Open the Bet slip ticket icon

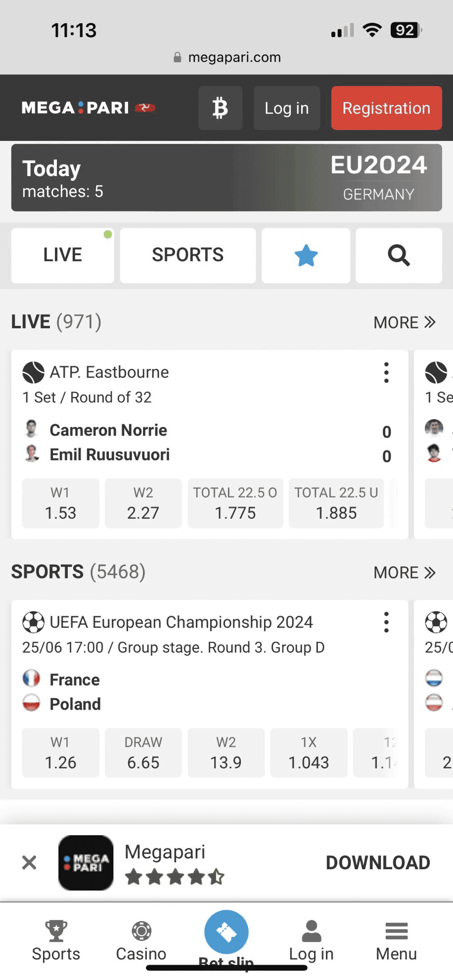pyautogui.click(x=226, y=932)
